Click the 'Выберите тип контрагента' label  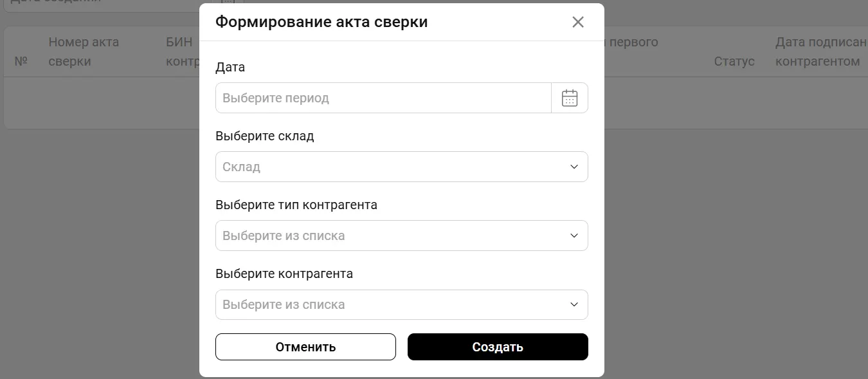[296, 205]
